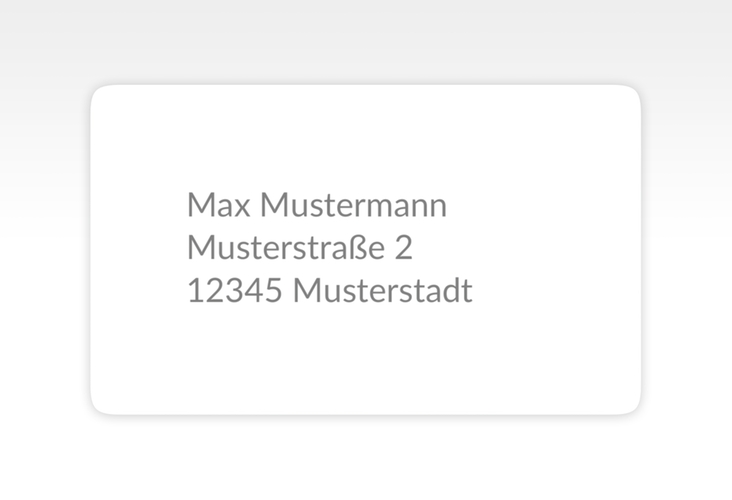Viewport: 732px width, 500px height.
Task: Click the name line Max Mustermann
Action: (x=317, y=205)
